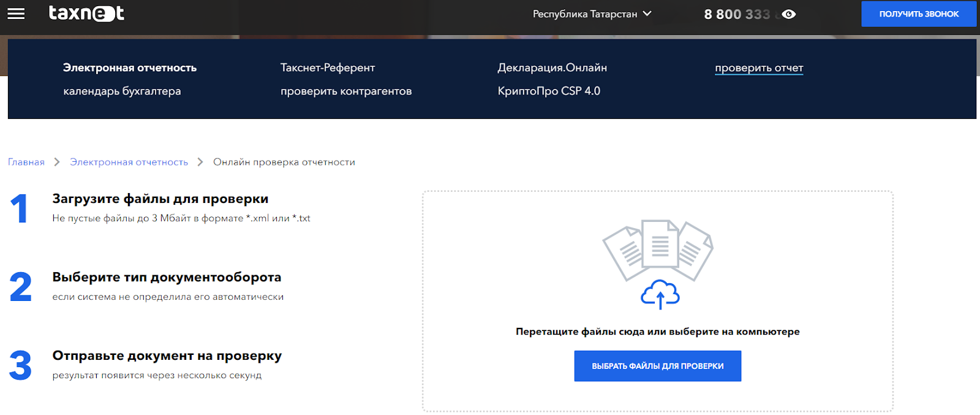Click heading Выберите тип документооборота
Viewport: 980px width, 415px height.
click(x=167, y=277)
